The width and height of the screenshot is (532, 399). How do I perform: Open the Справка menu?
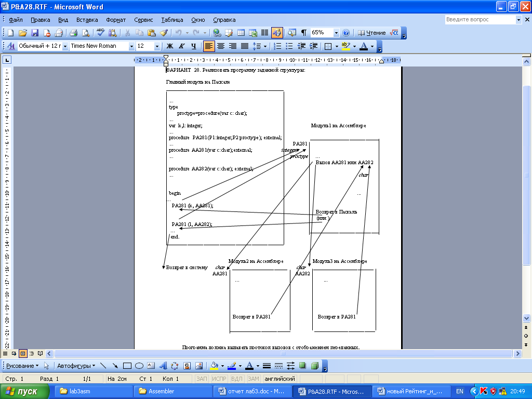point(224,20)
